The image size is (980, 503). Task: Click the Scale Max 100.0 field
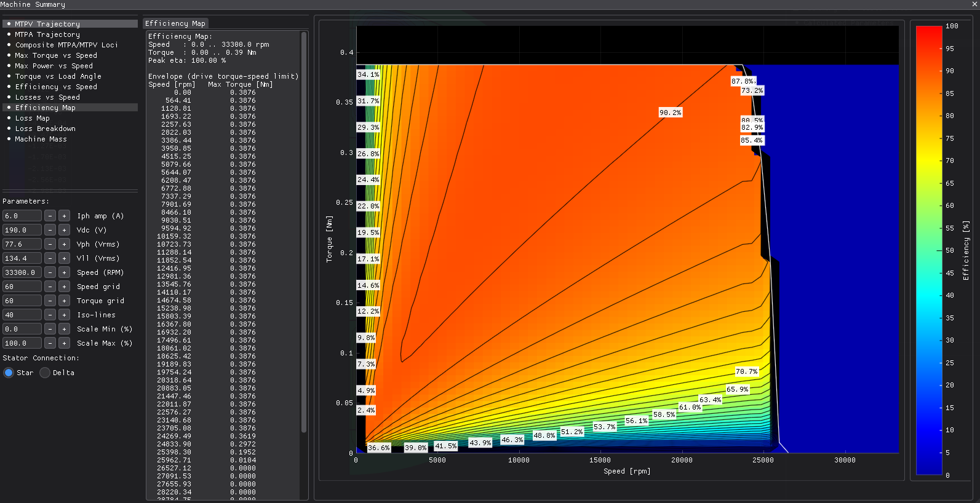tap(22, 343)
